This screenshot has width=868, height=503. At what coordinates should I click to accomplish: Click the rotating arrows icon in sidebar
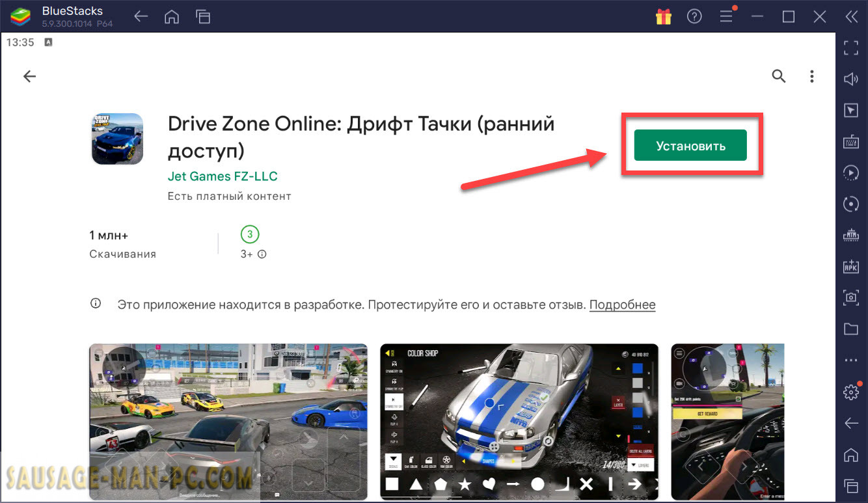851,204
